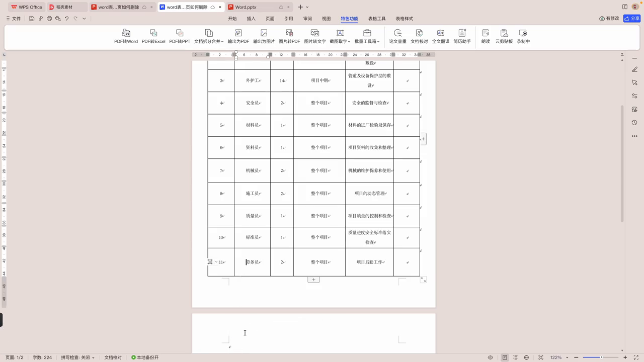Click the 有修改 cloud status button

point(609,19)
